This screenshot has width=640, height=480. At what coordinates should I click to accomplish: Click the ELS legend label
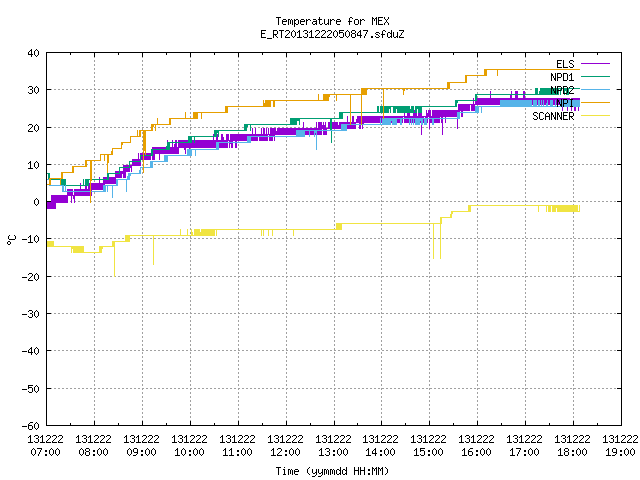(x=565, y=64)
